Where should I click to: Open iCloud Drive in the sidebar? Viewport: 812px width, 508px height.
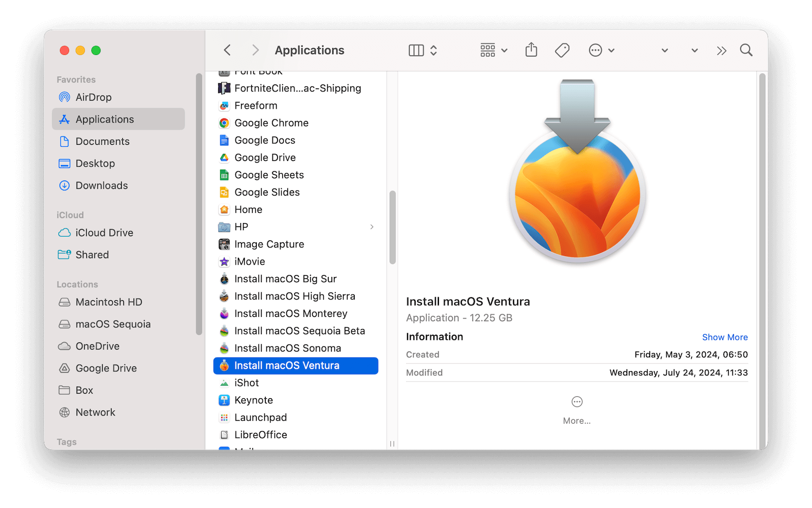click(x=118, y=233)
